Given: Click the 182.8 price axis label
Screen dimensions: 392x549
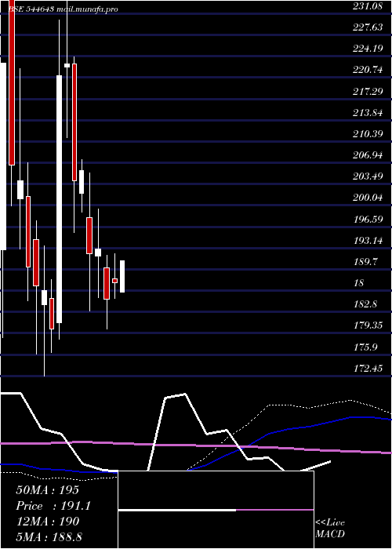Looking at the screenshot, I should (365, 304).
